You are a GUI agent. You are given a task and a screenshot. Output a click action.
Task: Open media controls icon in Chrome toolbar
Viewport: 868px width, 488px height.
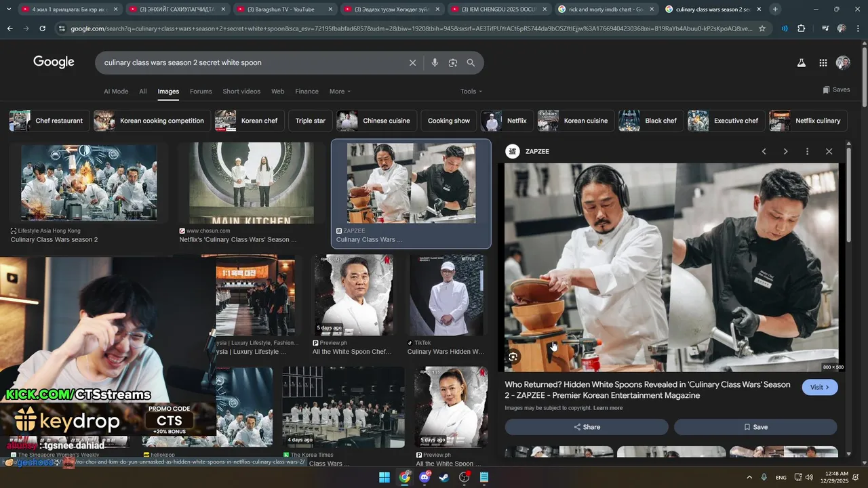pos(825,28)
